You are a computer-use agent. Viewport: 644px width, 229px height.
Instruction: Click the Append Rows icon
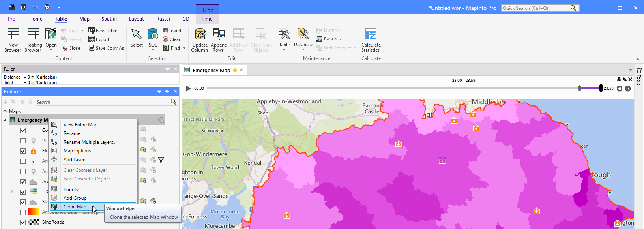[219, 34]
